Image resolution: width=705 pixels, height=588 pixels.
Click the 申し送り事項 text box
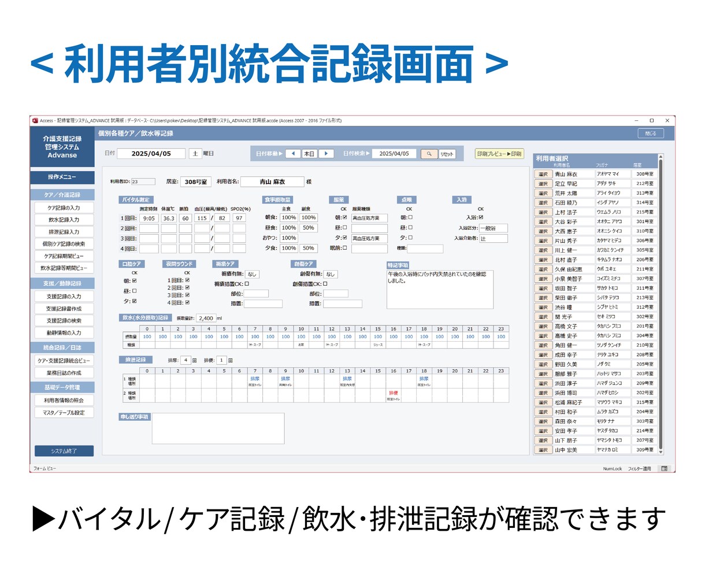pyautogui.click(x=218, y=428)
